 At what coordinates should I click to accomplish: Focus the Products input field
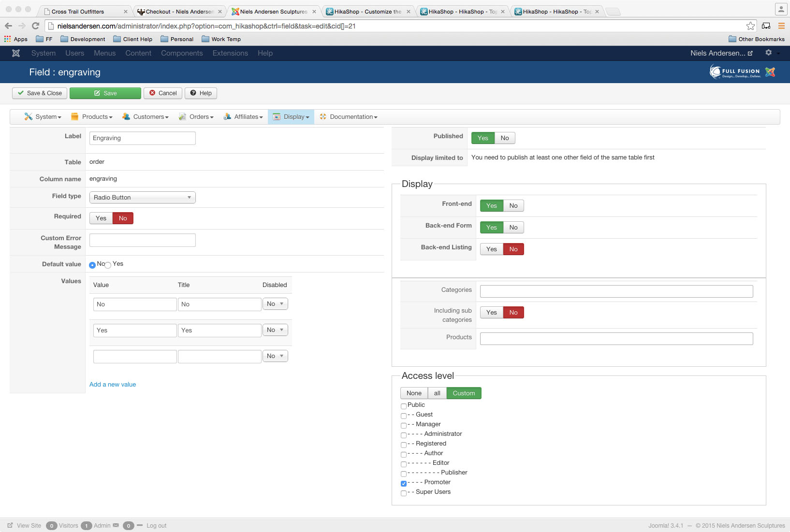tap(616, 339)
